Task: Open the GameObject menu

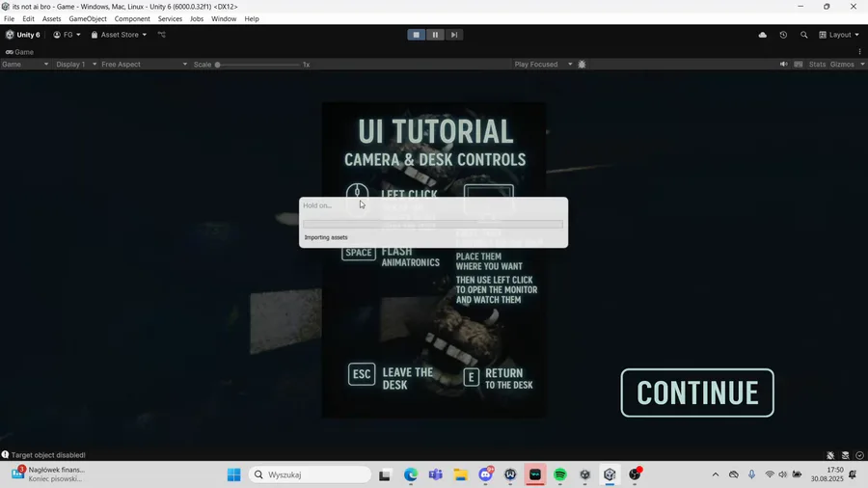Action: point(88,19)
